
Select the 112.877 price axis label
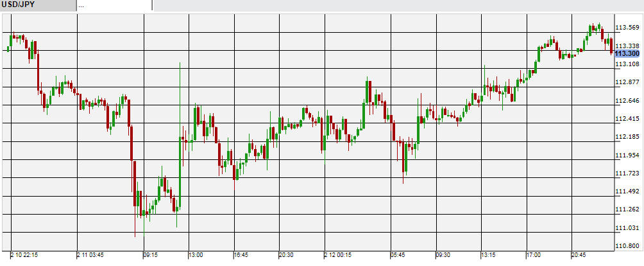(627, 82)
